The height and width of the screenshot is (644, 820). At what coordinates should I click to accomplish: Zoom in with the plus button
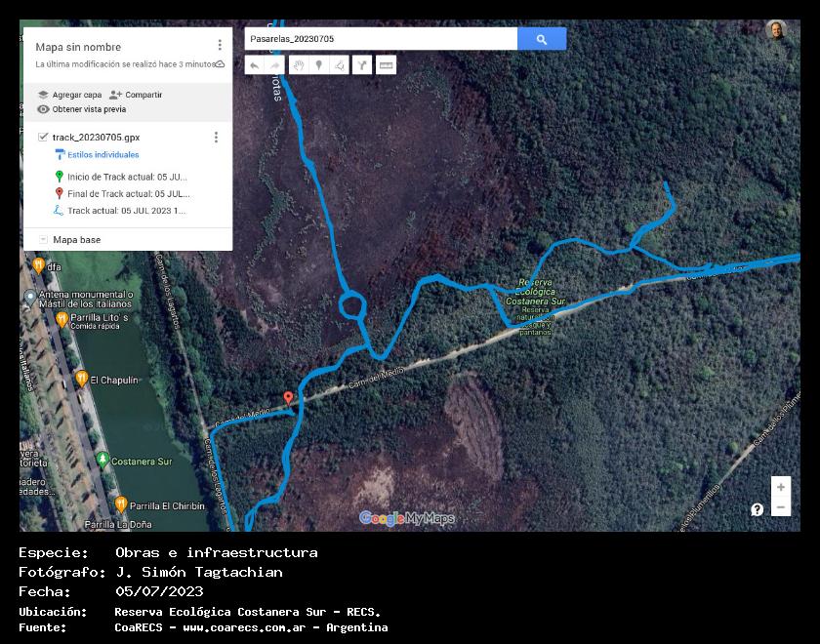(780, 488)
